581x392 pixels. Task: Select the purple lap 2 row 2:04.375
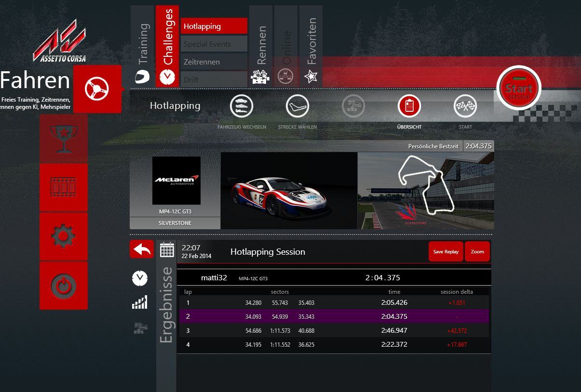point(334,316)
